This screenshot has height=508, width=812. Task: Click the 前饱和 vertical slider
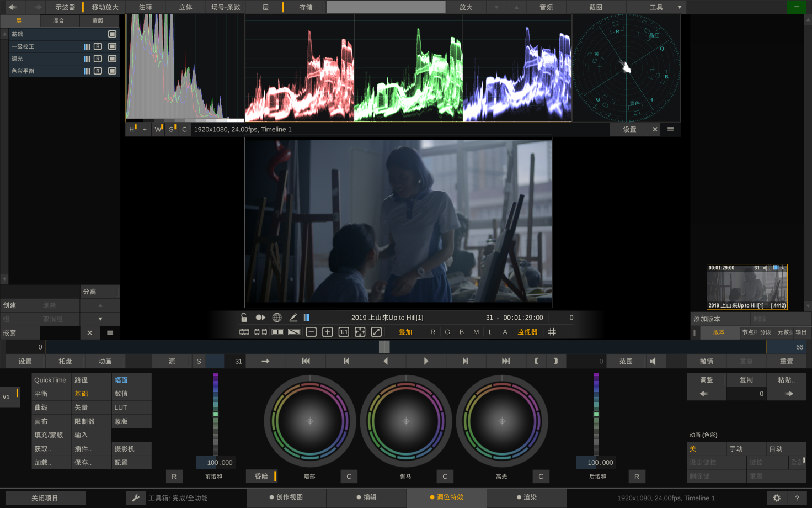coord(216,414)
